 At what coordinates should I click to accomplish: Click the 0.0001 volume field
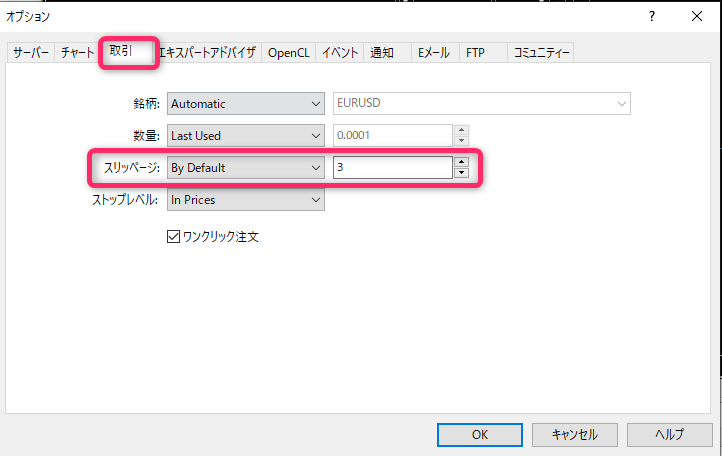393,135
